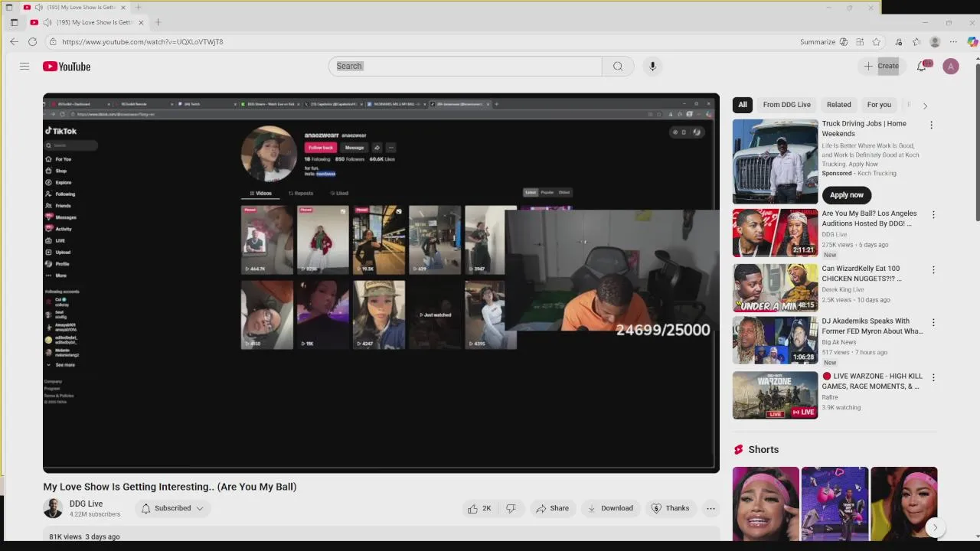
Task: Refresh the page in browser
Action: point(32,41)
